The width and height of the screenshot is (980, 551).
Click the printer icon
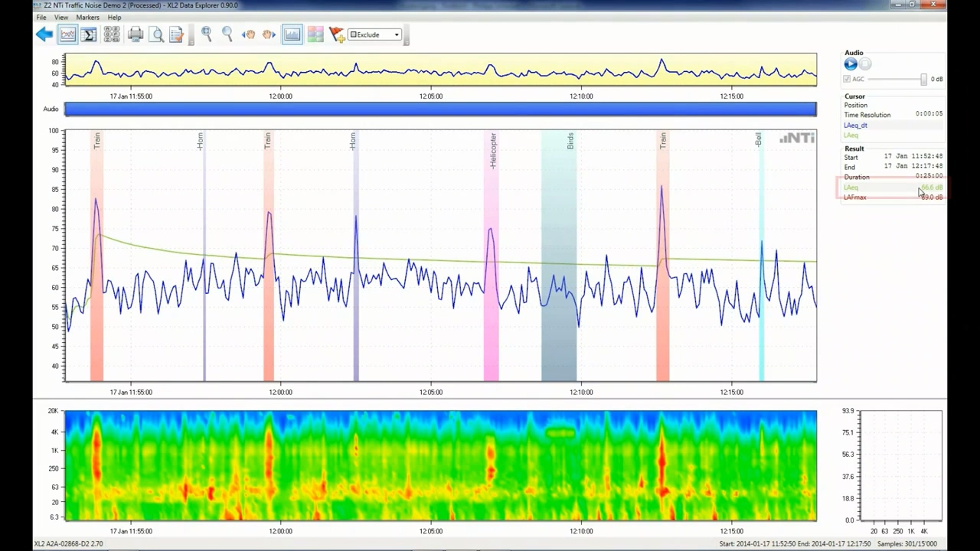[136, 34]
